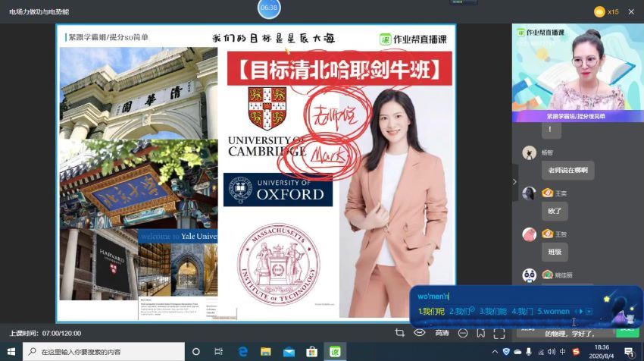Toggle the eye protection mode icon
The width and height of the screenshot is (644, 361).
click(x=419, y=333)
